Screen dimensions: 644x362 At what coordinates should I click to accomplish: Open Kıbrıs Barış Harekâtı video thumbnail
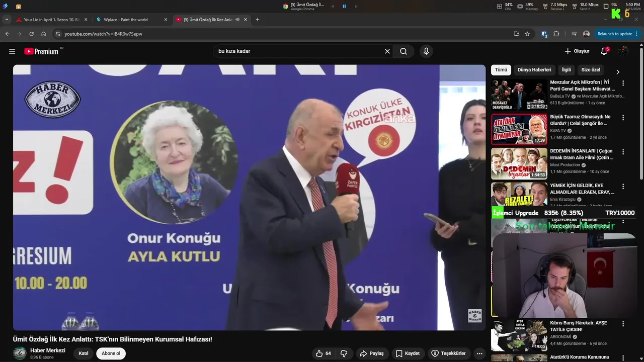(519, 335)
